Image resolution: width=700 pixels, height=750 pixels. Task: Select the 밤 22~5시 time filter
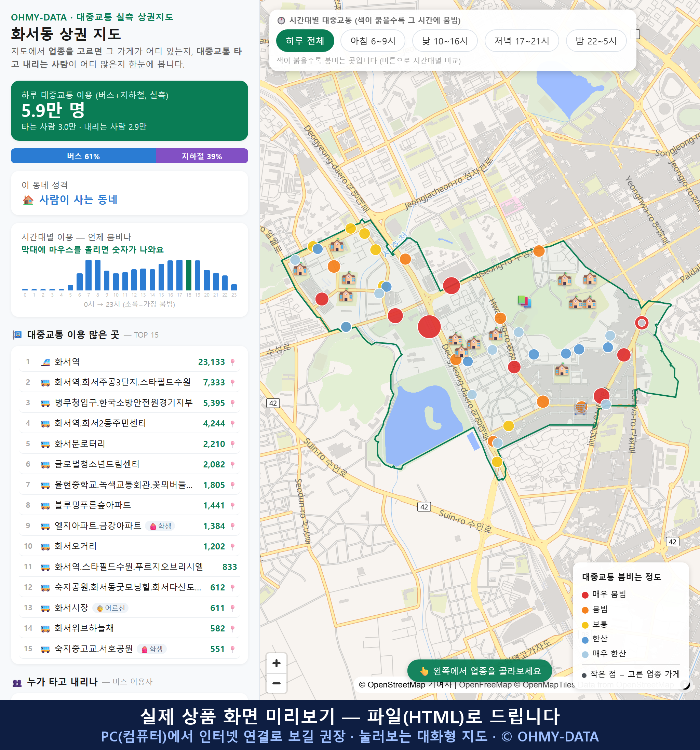point(596,41)
